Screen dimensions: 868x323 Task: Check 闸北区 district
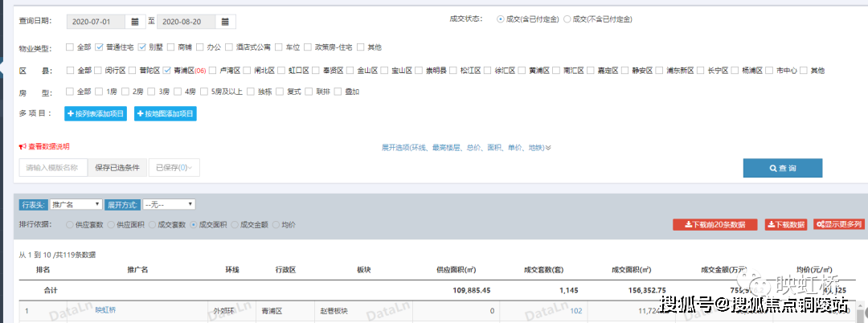coord(247,70)
